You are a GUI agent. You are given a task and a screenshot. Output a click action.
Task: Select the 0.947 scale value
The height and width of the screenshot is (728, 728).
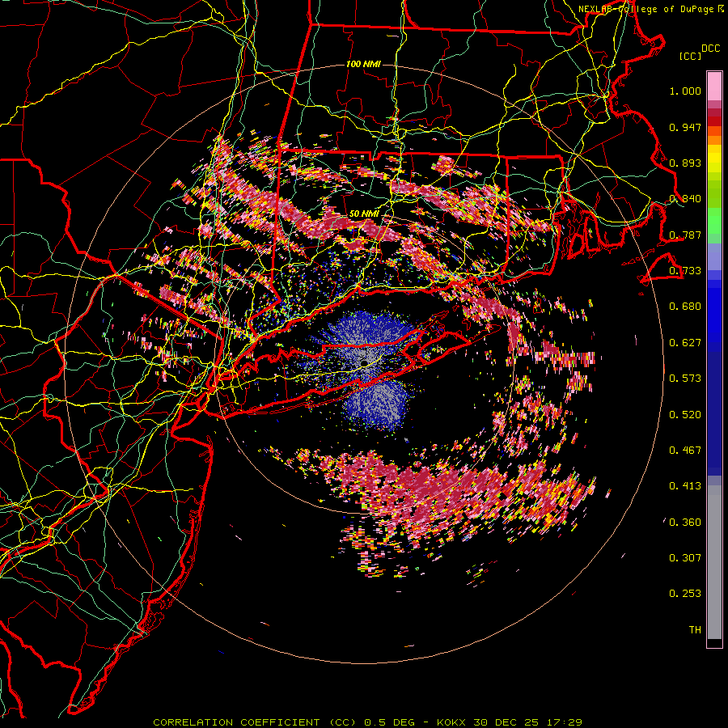685,127
